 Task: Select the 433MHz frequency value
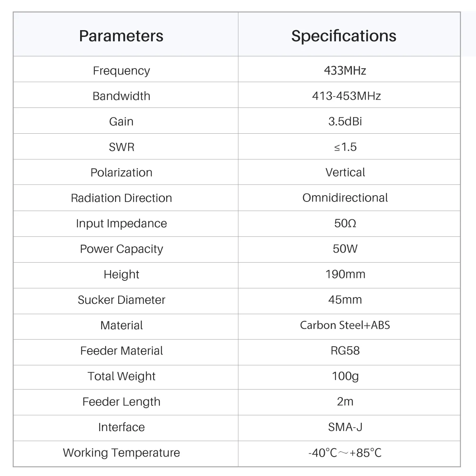point(345,71)
